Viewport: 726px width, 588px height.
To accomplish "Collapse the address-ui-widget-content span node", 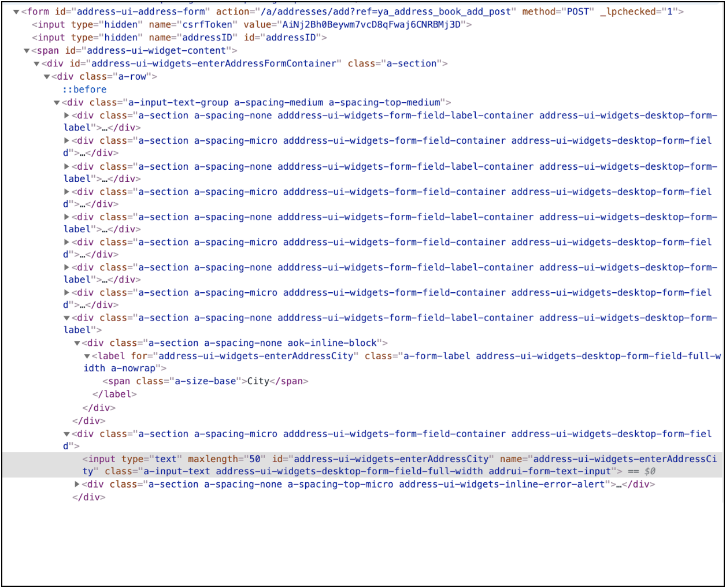I will pyautogui.click(x=27, y=51).
